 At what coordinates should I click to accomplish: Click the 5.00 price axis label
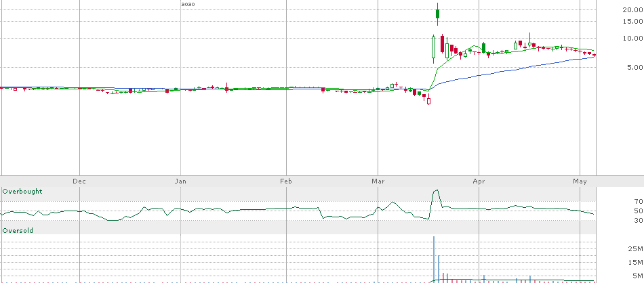[635, 67]
